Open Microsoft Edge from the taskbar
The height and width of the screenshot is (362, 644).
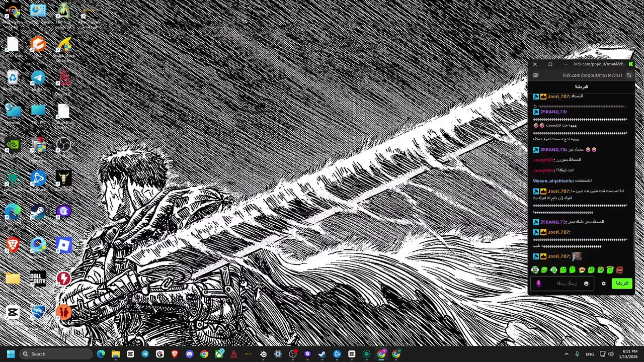pos(101,354)
